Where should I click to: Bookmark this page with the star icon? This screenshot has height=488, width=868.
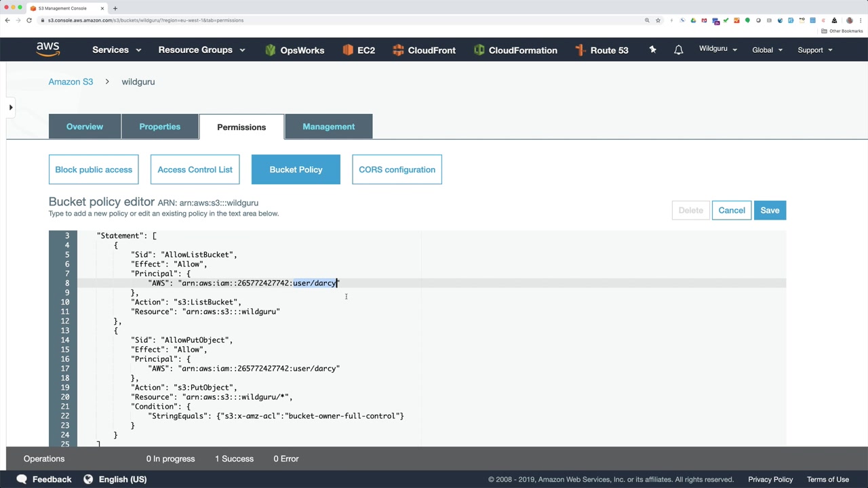coord(658,20)
